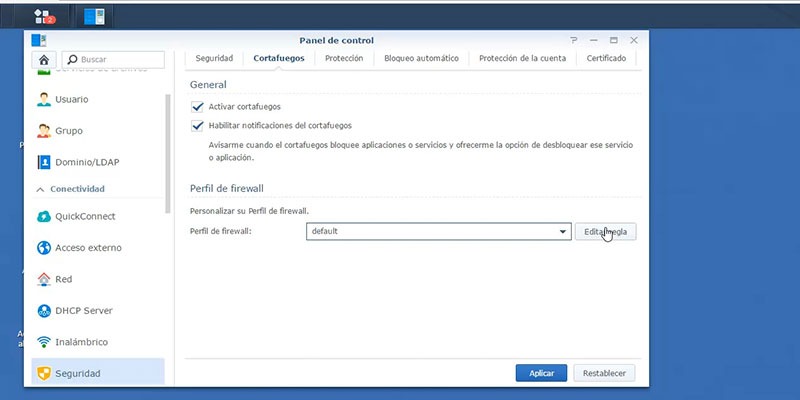800x400 pixels.
Task: Switch to the Cortafuegos tab
Action: click(279, 58)
